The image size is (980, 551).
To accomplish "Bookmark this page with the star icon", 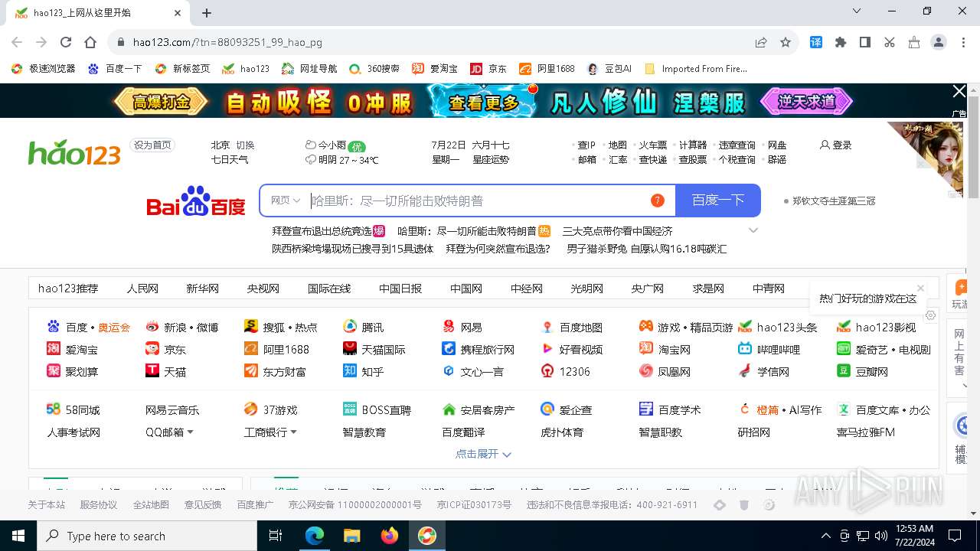I will click(786, 42).
